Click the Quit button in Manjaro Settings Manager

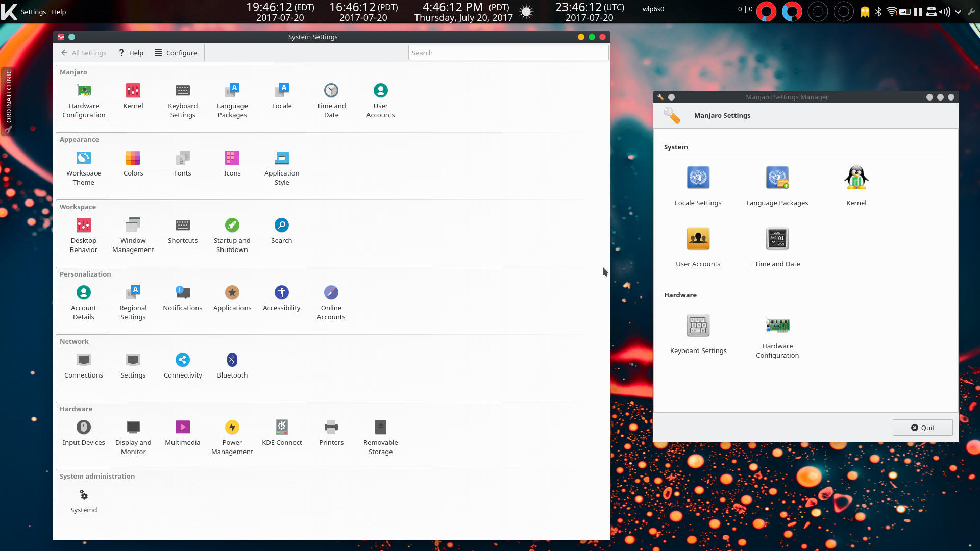point(922,428)
